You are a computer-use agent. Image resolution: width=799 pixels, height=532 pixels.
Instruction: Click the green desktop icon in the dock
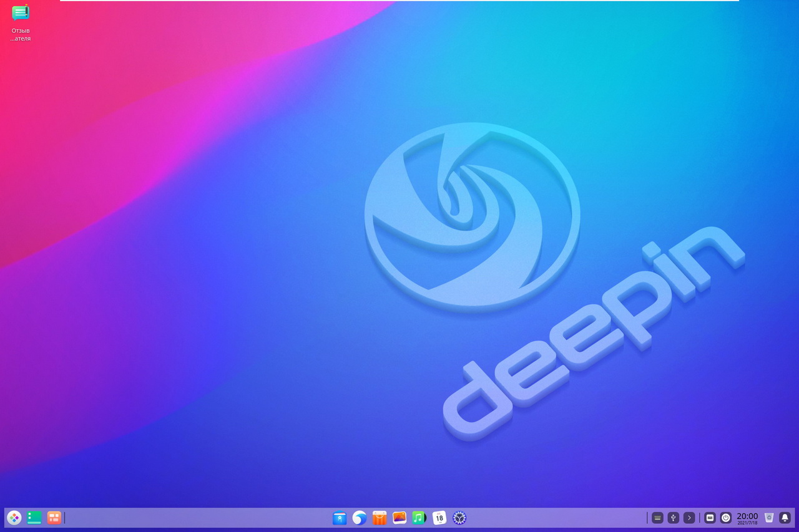[34, 518]
